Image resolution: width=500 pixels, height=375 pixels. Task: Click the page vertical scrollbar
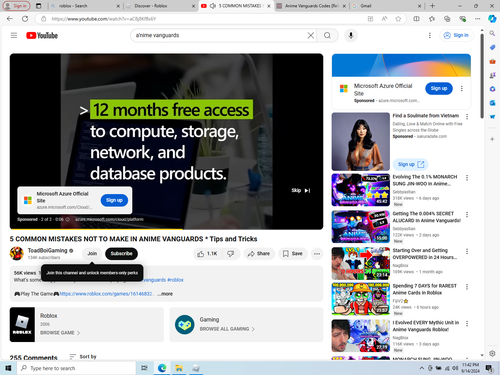tap(482, 75)
